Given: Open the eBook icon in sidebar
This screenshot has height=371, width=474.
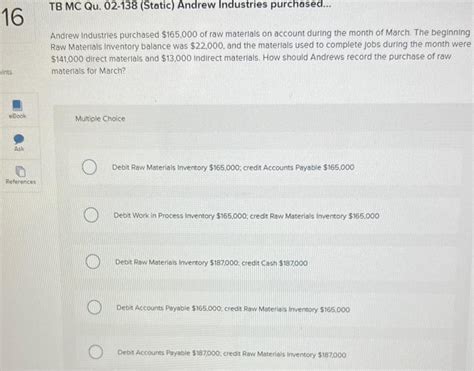Looking at the screenshot, I should 17,105.
